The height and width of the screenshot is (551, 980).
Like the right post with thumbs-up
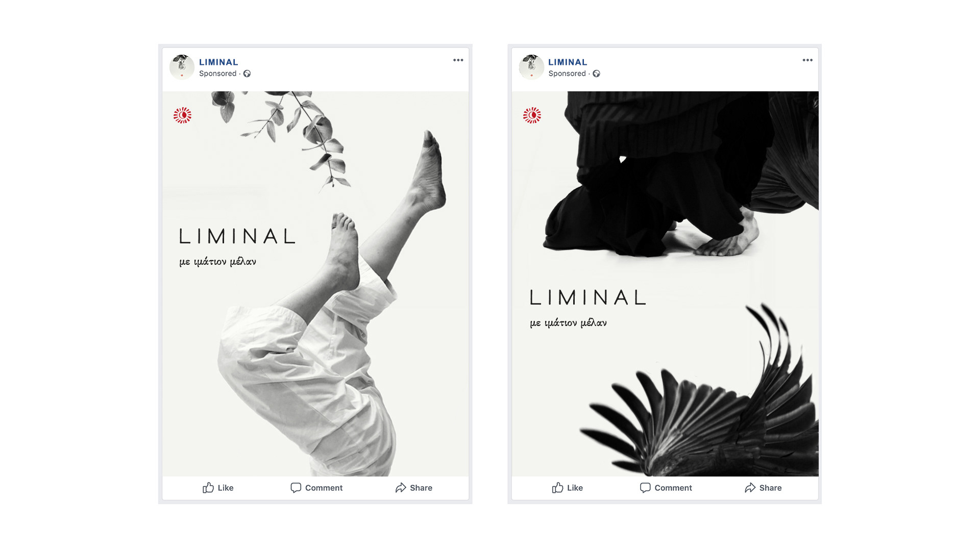[567, 488]
